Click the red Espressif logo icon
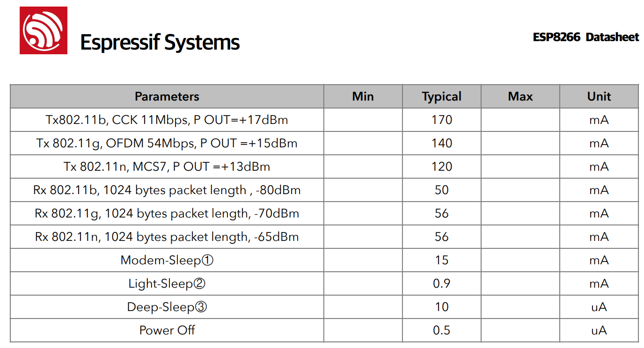Screen dimensions: 644x348 43,30
